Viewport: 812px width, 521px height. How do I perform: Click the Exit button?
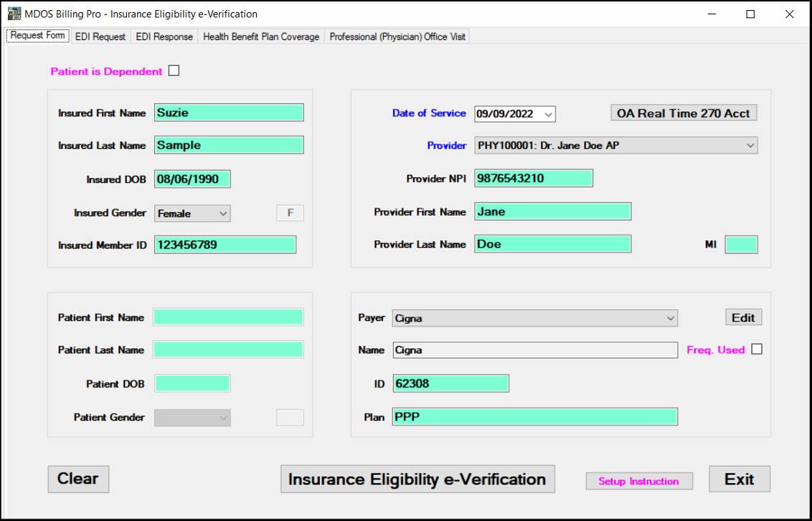tap(739, 478)
